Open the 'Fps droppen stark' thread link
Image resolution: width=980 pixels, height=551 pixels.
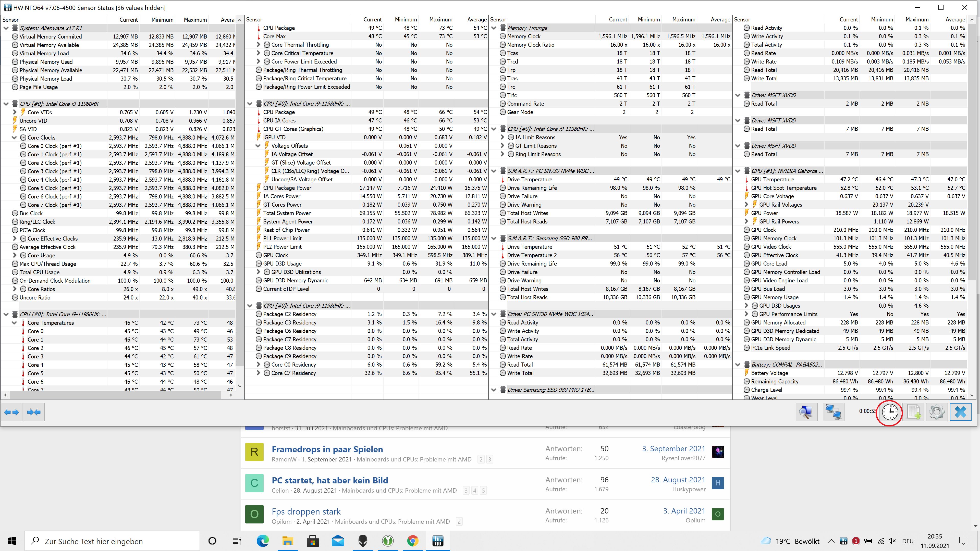pyautogui.click(x=306, y=511)
